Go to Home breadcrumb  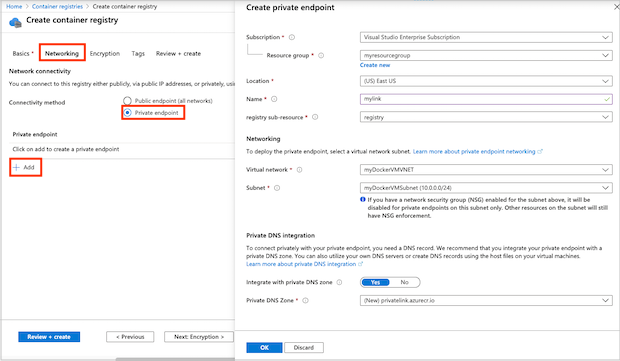[14, 6]
